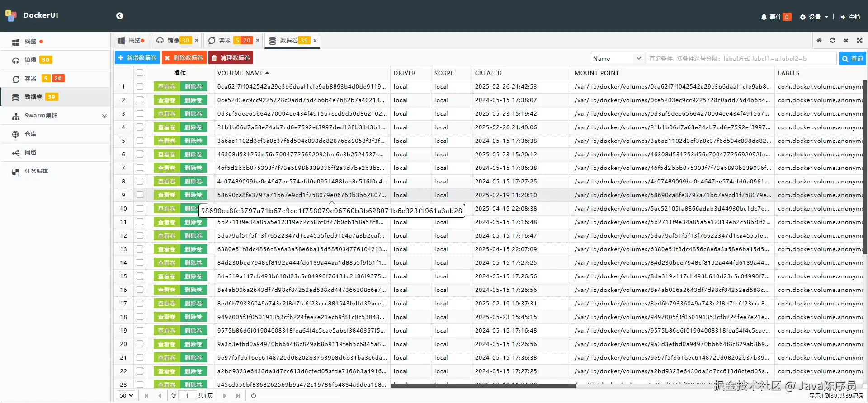The height and width of the screenshot is (403, 868).
Task: Check the checkbox for row 9
Action: tap(140, 195)
